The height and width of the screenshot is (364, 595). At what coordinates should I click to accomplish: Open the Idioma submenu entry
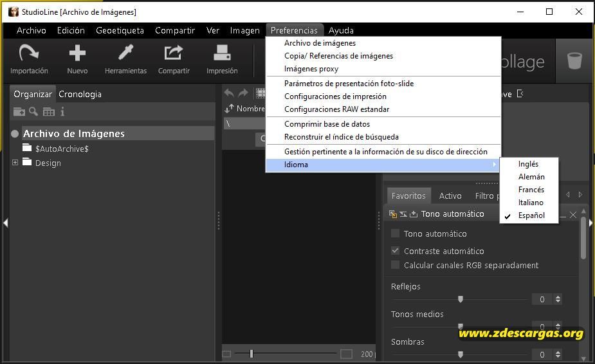pos(383,165)
